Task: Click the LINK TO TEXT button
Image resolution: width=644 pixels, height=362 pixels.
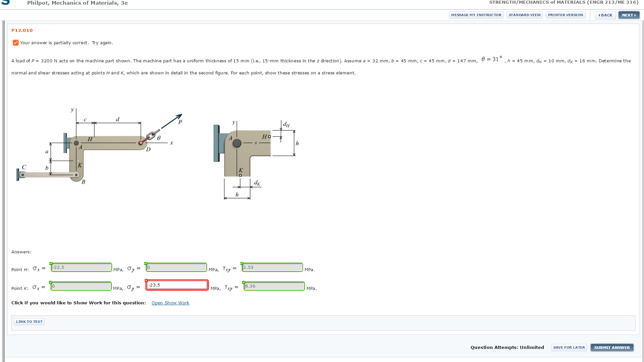Action: click(x=29, y=321)
